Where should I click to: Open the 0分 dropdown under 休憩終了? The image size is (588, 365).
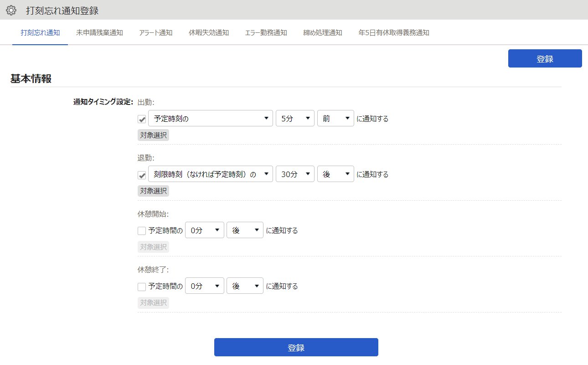pos(205,286)
